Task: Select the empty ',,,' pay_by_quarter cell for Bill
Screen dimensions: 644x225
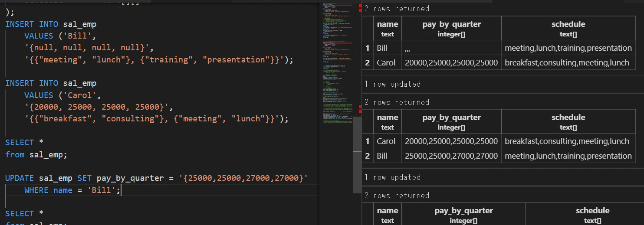Action: [x=451, y=48]
